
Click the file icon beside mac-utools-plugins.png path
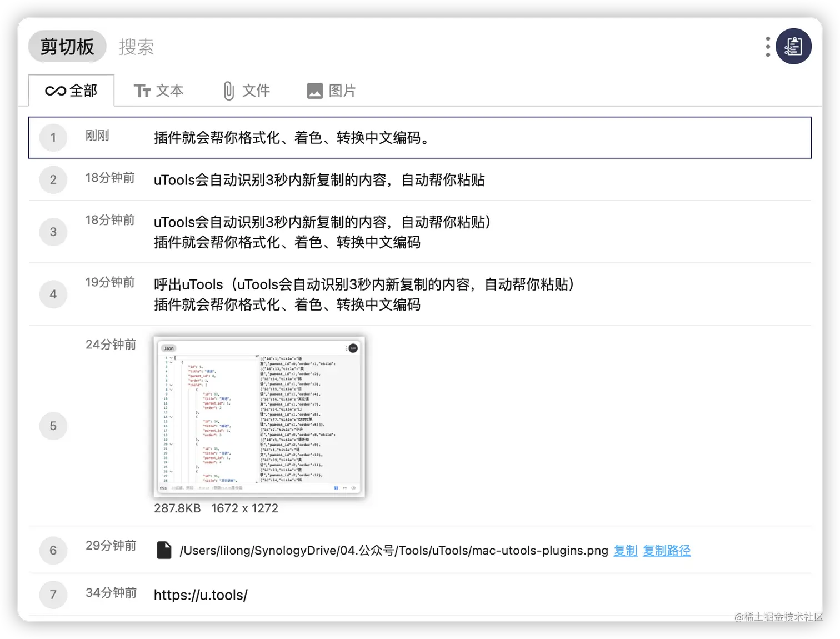coord(164,550)
